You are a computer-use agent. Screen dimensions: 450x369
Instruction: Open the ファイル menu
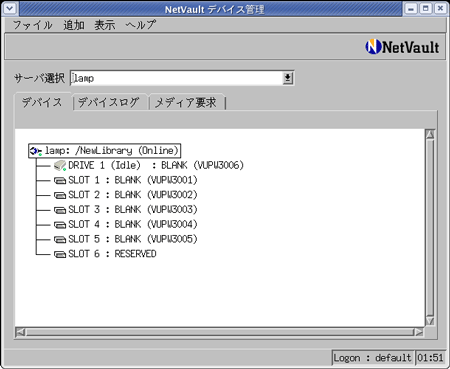pos(32,25)
